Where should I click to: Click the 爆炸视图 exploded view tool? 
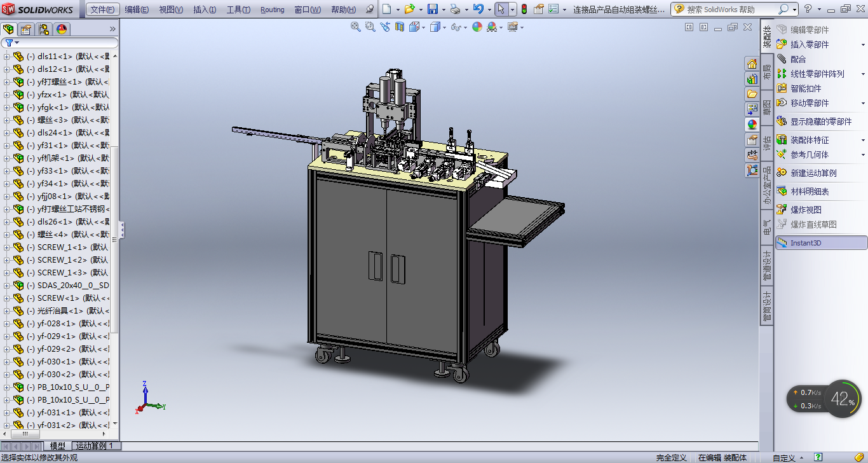[x=806, y=209]
